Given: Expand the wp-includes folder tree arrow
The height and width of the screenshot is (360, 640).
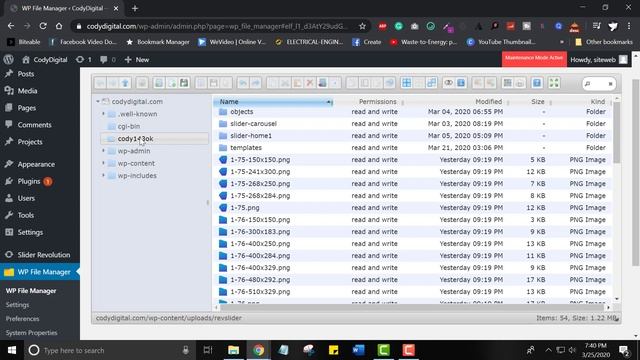Looking at the screenshot, I should 103,176.
